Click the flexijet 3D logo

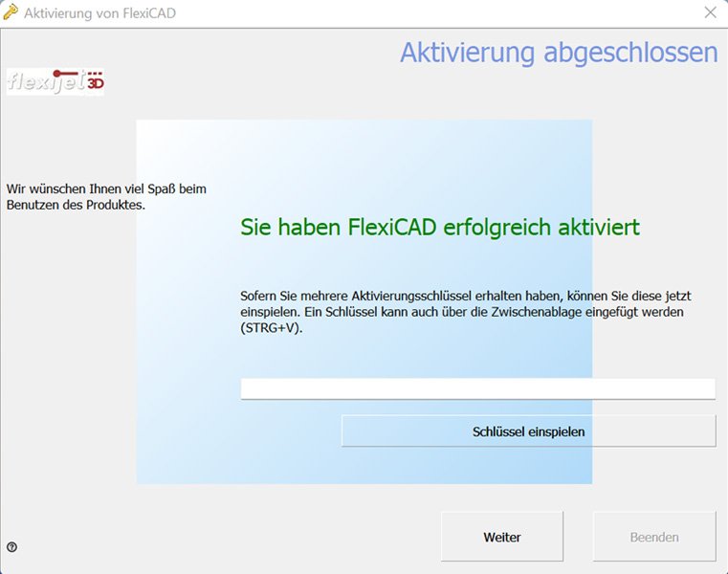[x=55, y=81]
